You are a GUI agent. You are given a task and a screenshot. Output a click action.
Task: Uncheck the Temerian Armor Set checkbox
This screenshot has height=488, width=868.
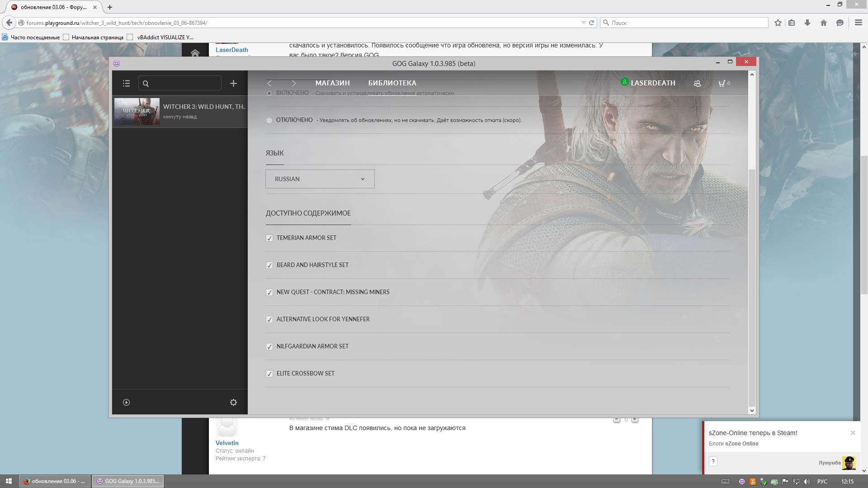click(269, 238)
